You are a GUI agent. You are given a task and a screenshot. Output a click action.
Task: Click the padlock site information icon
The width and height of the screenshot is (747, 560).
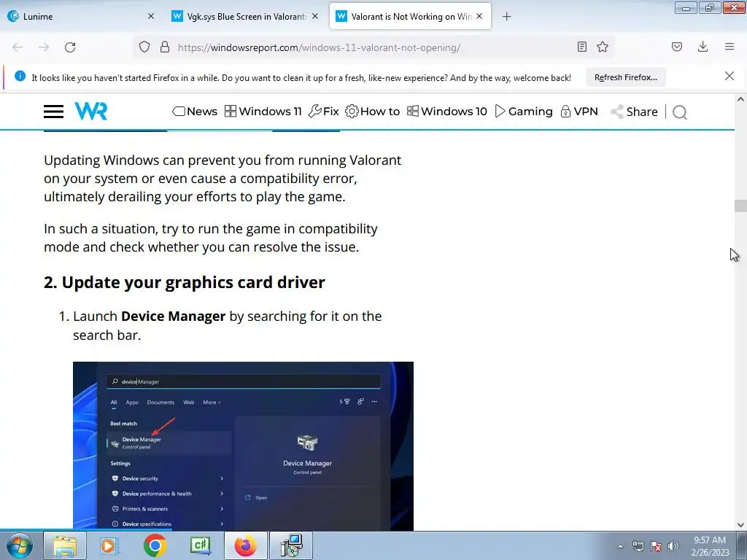coord(165,47)
